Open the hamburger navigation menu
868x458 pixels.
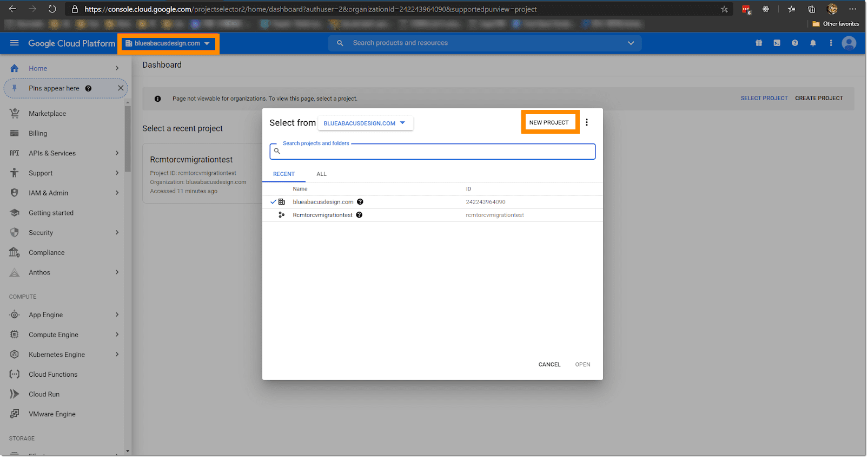coord(15,43)
